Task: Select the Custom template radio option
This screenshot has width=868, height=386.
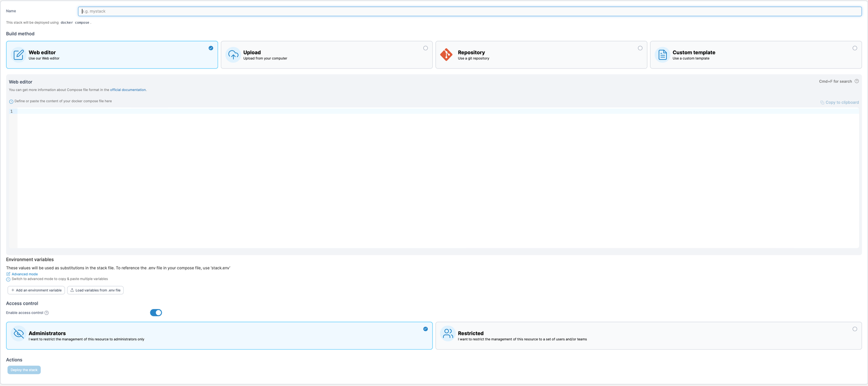Action: point(854,48)
